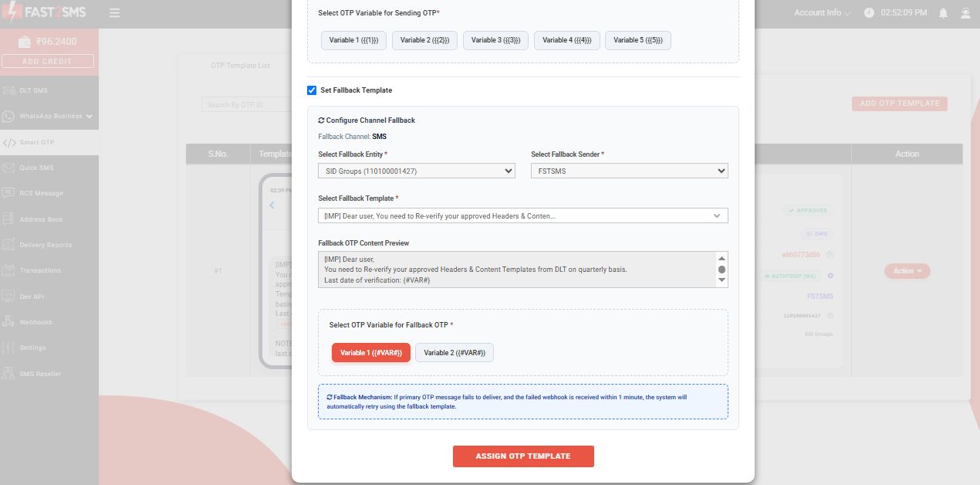The height and width of the screenshot is (485, 980).
Task: Click the wallet balance icon
Action: (24, 42)
